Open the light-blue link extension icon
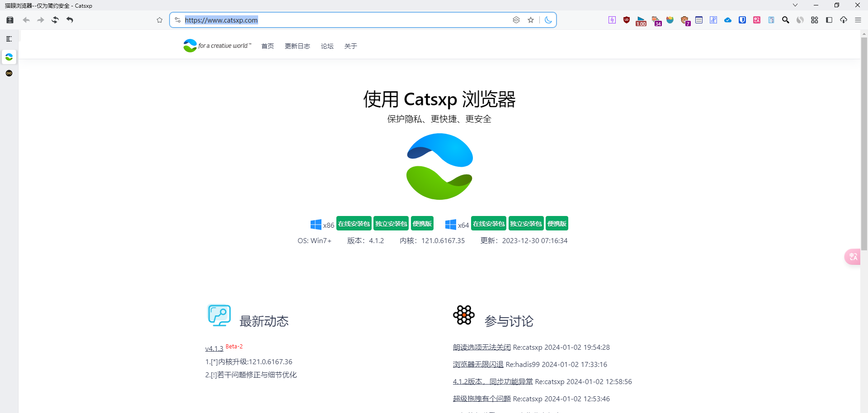This screenshot has height=413, width=868. (713, 20)
